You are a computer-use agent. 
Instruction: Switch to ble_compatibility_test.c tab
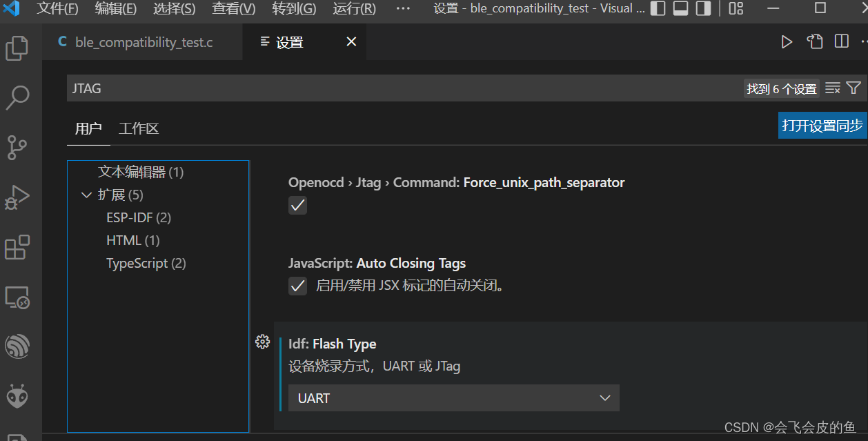coord(143,42)
